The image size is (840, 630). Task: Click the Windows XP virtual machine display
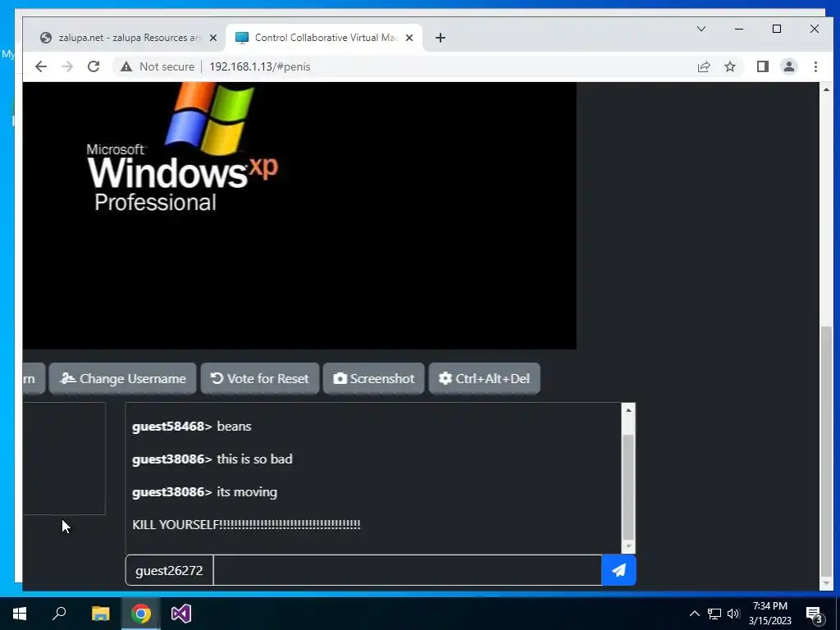pos(299,216)
